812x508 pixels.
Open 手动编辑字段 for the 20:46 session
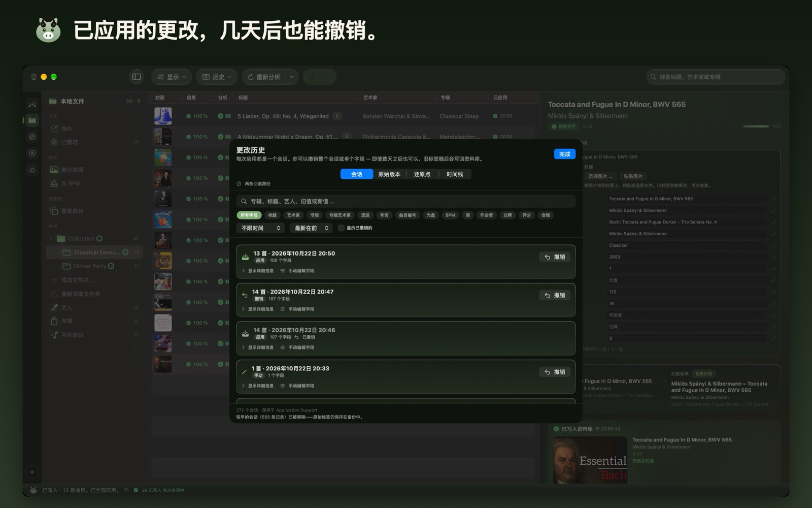coord(297,347)
